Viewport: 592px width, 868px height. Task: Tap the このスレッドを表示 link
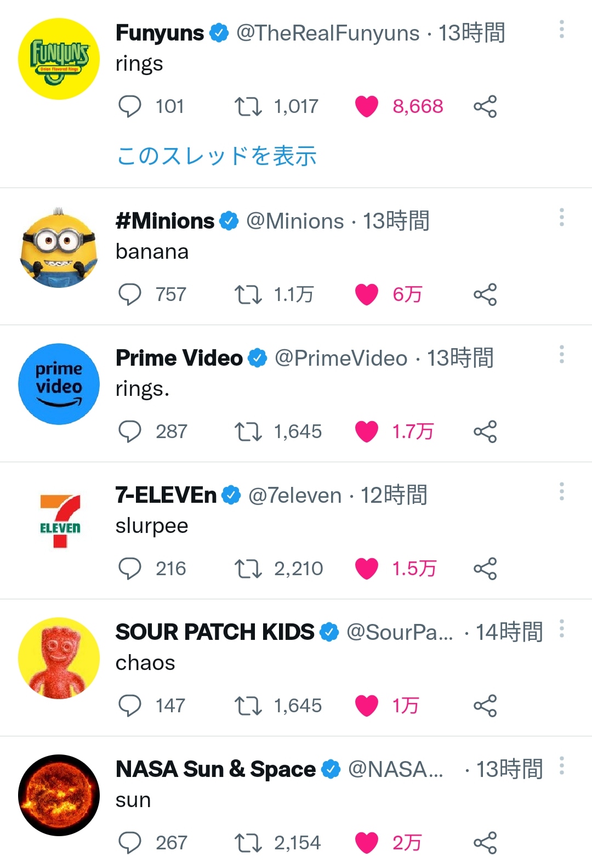(x=217, y=156)
